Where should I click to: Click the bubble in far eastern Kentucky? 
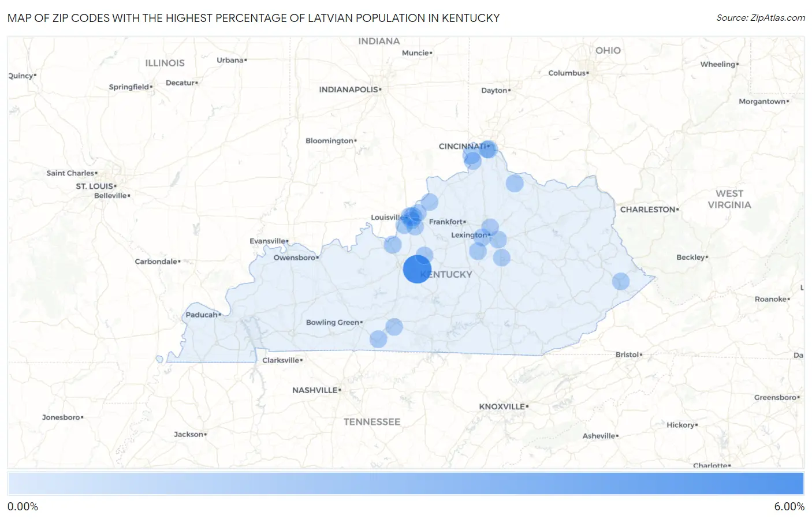(621, 282)
